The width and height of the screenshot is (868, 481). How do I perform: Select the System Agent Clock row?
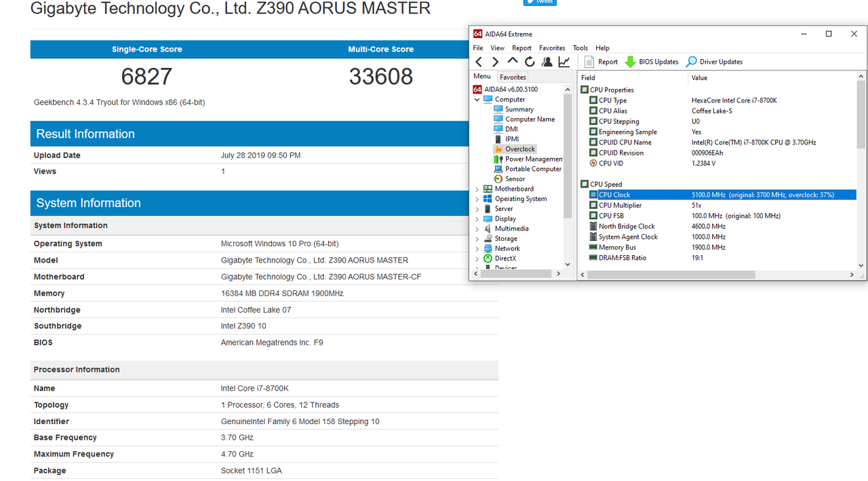click(719, 237)
